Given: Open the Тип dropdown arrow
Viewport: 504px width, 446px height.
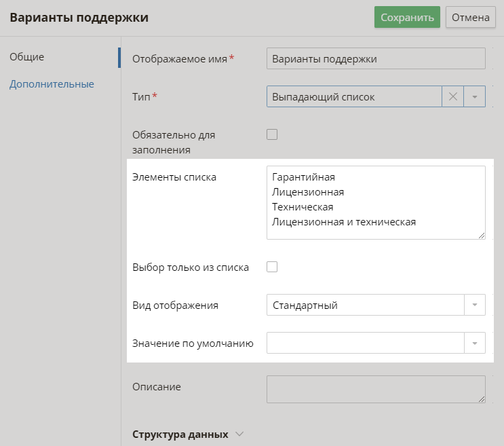Looking at the screenshot, I should (474, 96).
